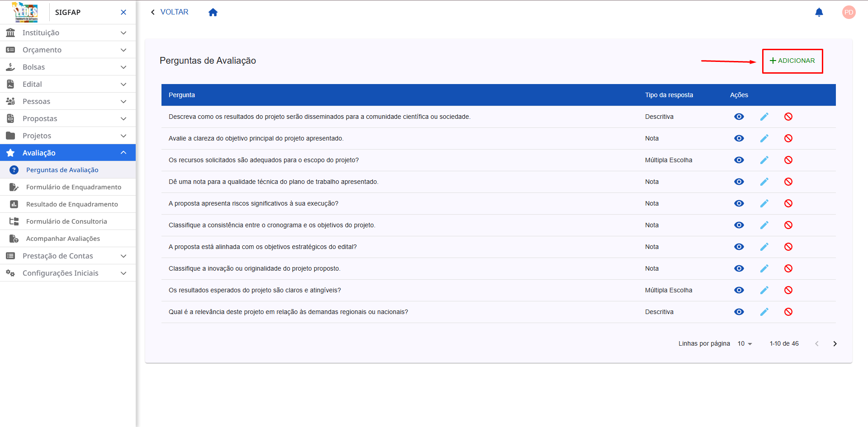View details of the results dissemination question
The image size is (868, 427).
click(739, 117)
